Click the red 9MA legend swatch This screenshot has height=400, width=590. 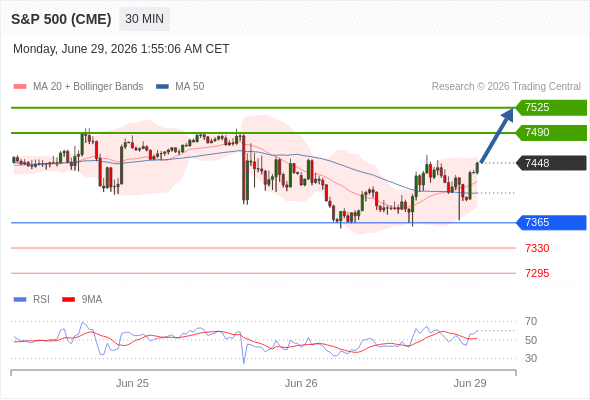pos(68,300)
